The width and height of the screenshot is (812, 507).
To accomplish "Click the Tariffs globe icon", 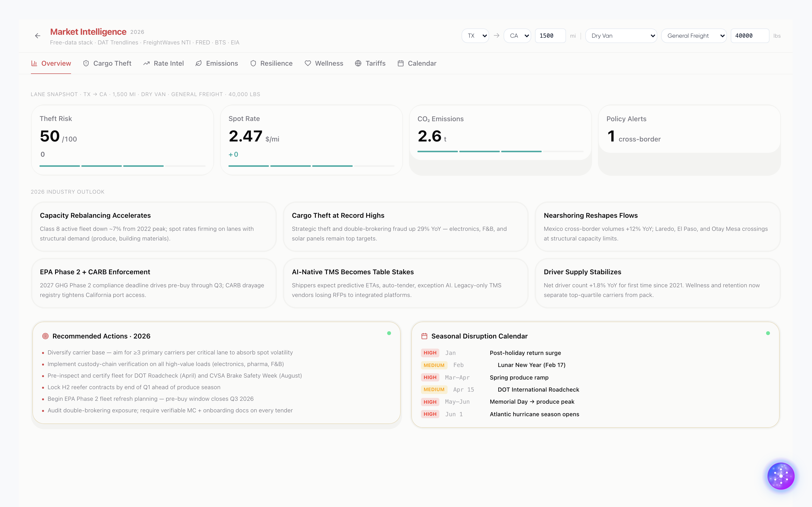I will 358,63.
